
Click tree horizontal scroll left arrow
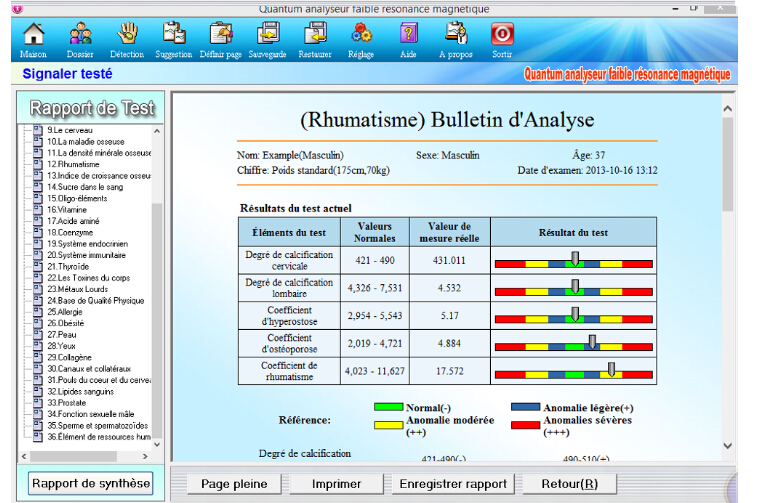(24, 456)
